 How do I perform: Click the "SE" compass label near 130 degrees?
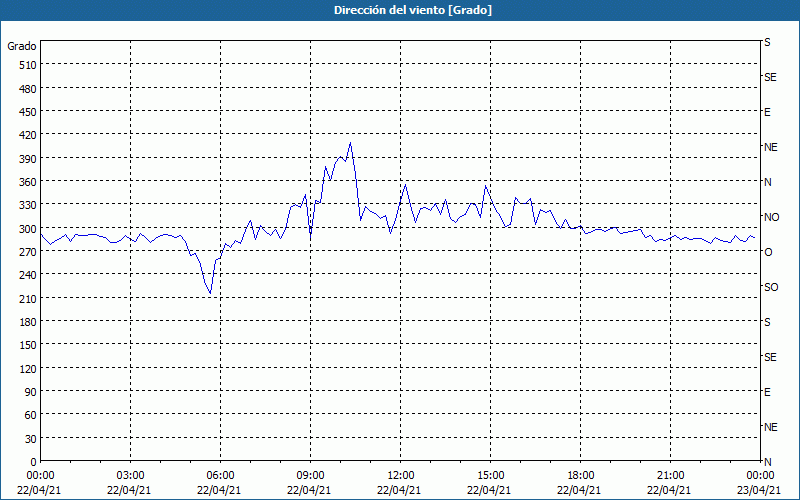pyautogui.click(x=770, y=357)
